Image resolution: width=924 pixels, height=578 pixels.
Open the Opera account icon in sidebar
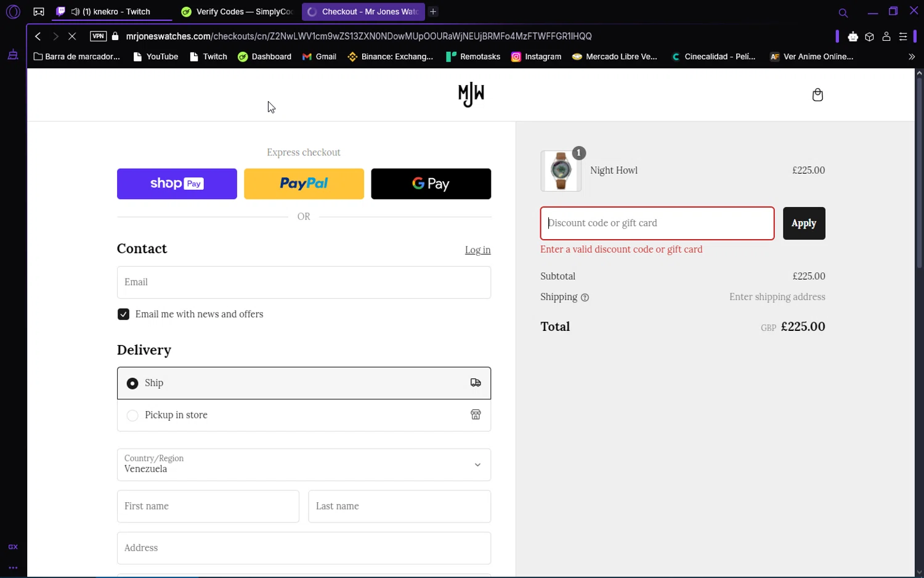point(13,12)
